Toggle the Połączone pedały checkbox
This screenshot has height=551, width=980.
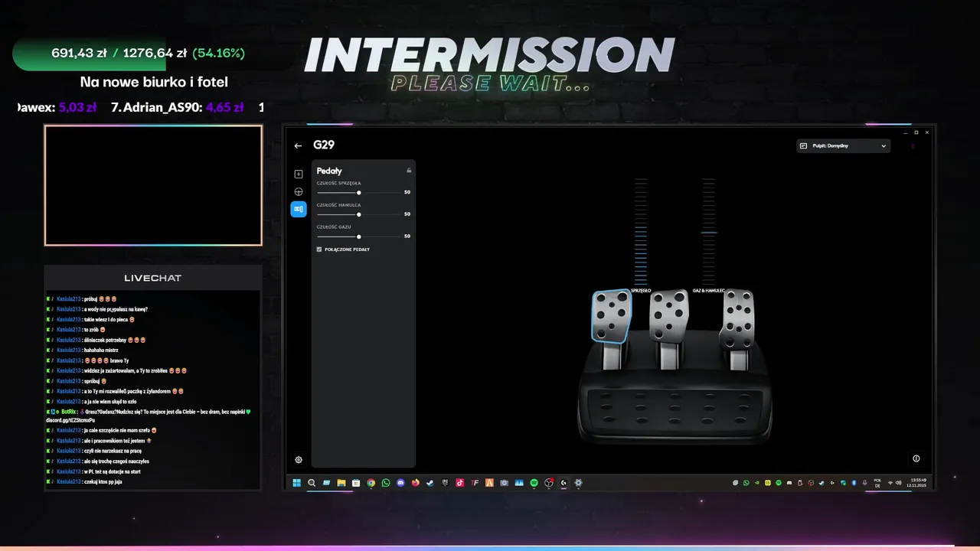[x=319, y=249]
